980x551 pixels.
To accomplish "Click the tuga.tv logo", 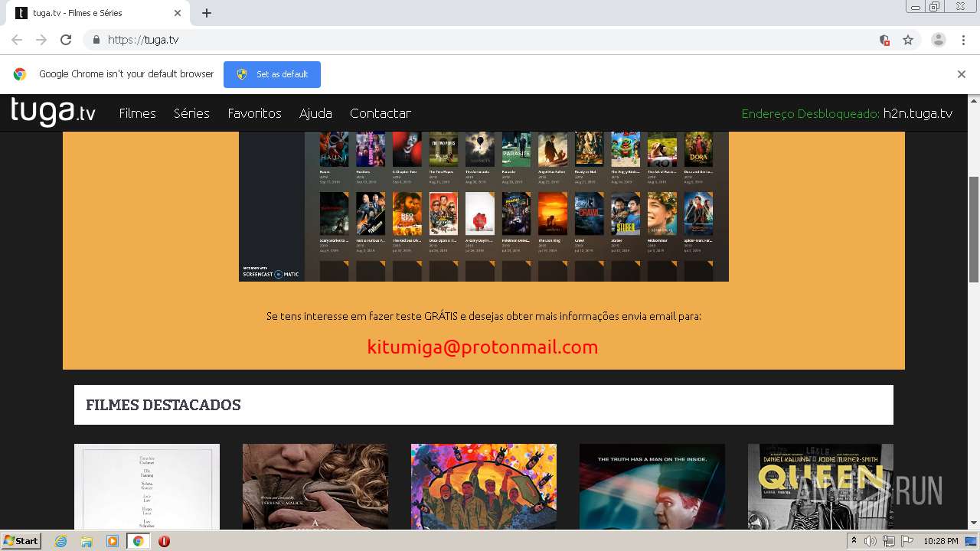I will [54, 112].
